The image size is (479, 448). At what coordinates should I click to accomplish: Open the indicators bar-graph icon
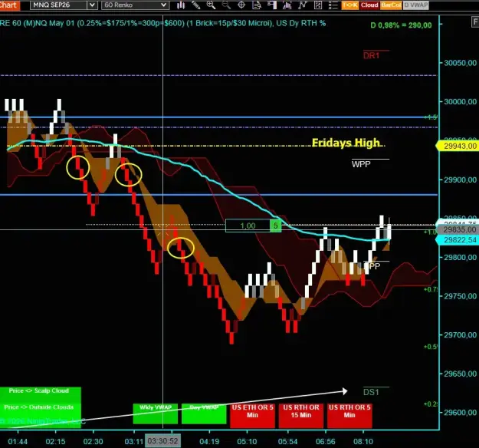coord(287,5)
